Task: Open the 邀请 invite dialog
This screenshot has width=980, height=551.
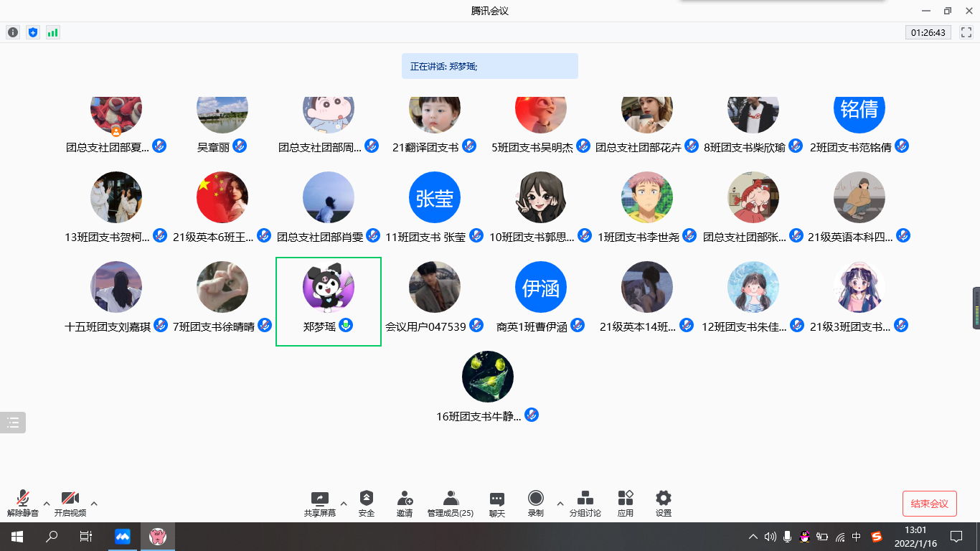Action: coord(405,504)
